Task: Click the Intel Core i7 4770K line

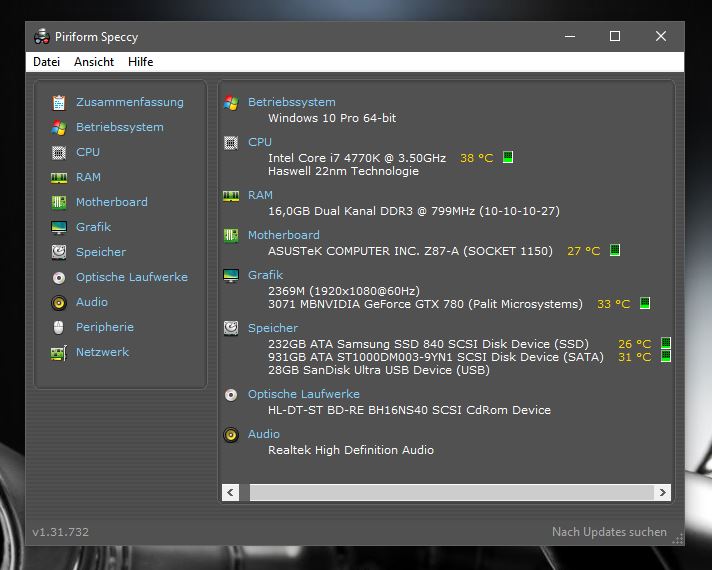Action: 357,158
